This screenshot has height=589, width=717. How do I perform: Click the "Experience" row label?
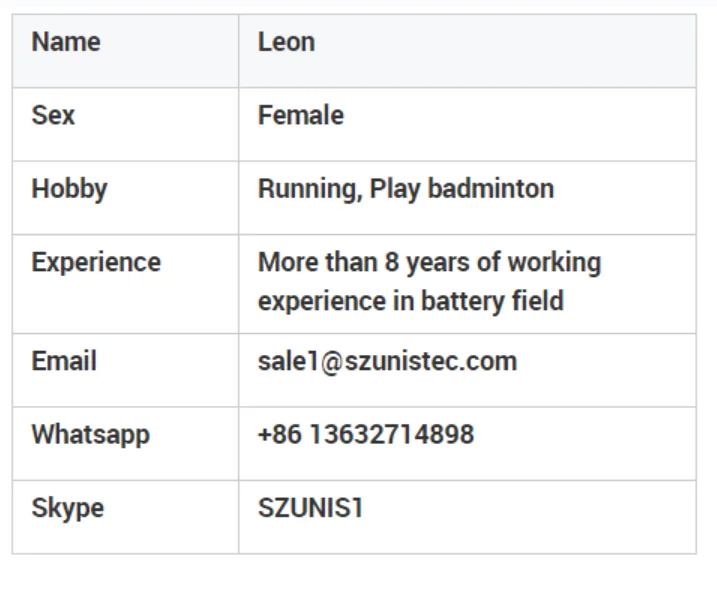pyautogui.click(x=96, y=262)
